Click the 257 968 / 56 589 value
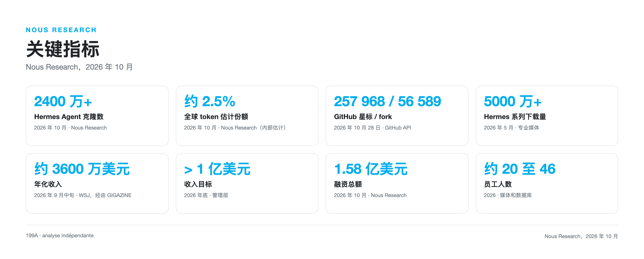Viewport: 644px width, 259px height. (x=387, y=101)
